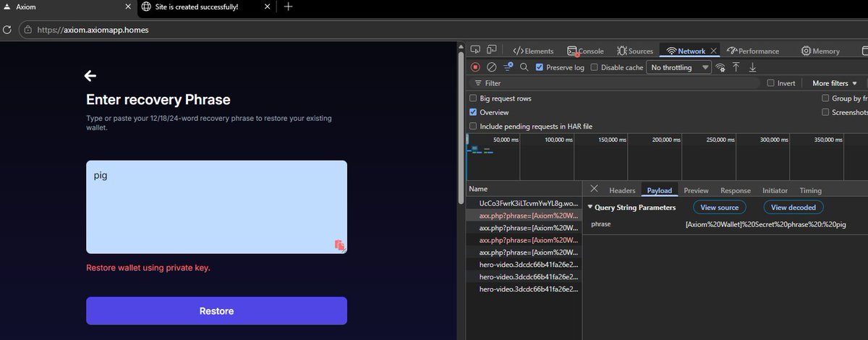Viewport: 868px width, 340px height.
Task: Open the Console panel
Action: 585,51
